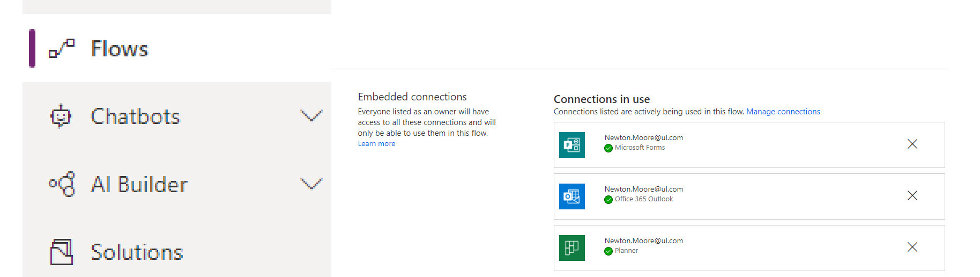This screenshot has height=277, width=980.
Task: Click the Flows icon in the sidebar
Action: click(62, 48)
